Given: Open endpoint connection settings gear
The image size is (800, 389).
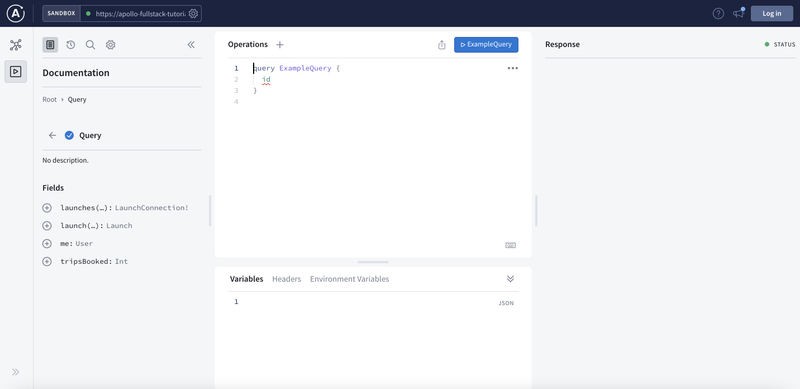Looking at the screenshot, I should [193, 14].
